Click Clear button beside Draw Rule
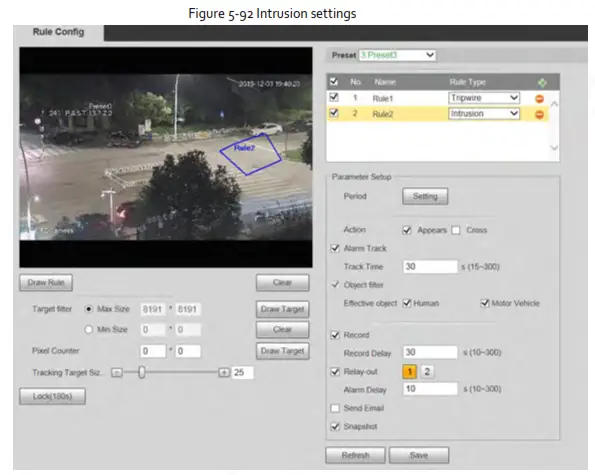 [283, 283]
